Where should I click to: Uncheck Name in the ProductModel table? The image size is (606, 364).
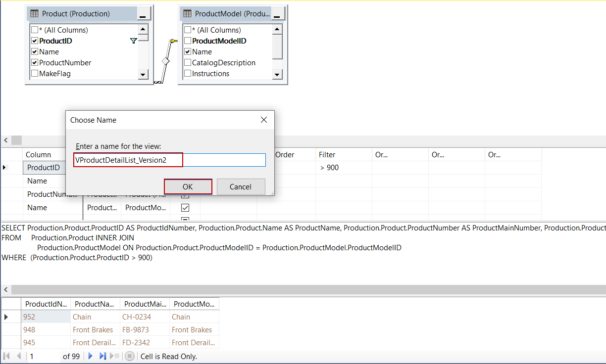tap(188, 52)
